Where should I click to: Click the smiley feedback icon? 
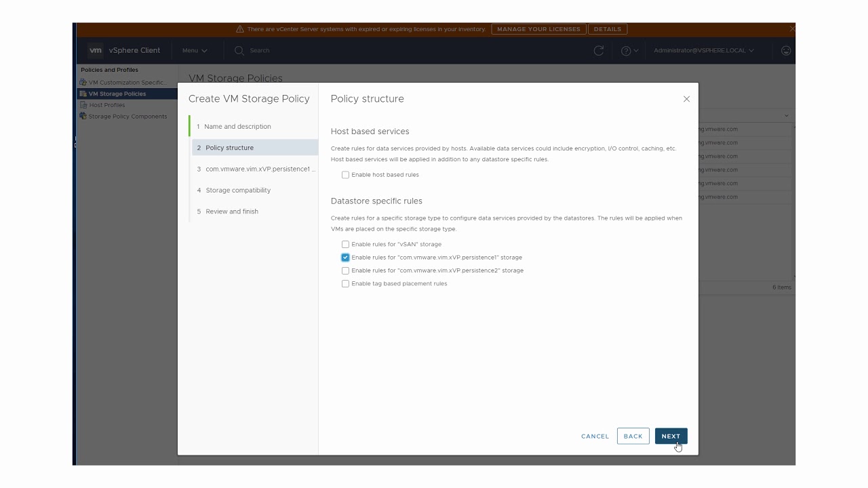click(786, 51)
